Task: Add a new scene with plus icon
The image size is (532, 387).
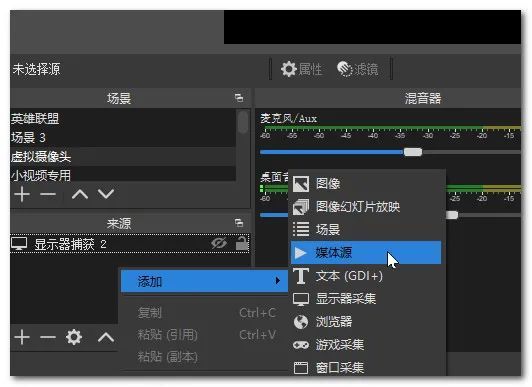Action: pos(22,194)
